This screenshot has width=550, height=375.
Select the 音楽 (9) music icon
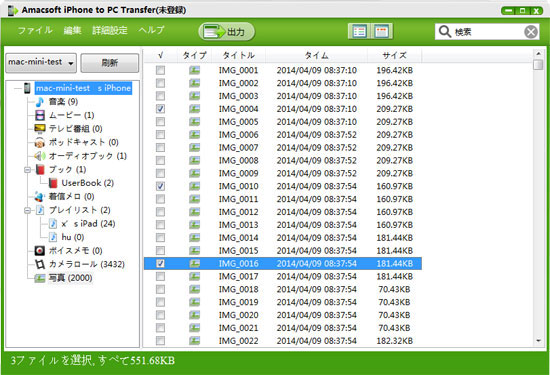[x=40, y=102]
